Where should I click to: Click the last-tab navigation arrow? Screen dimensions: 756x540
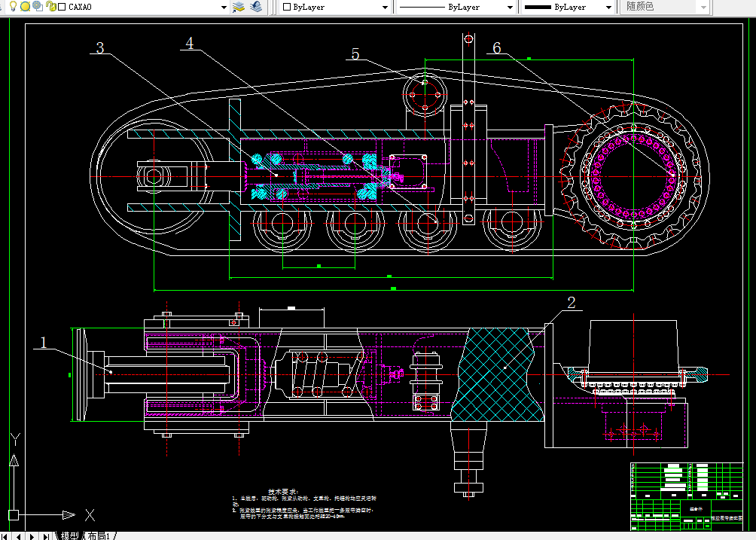(x=46, y=536)
